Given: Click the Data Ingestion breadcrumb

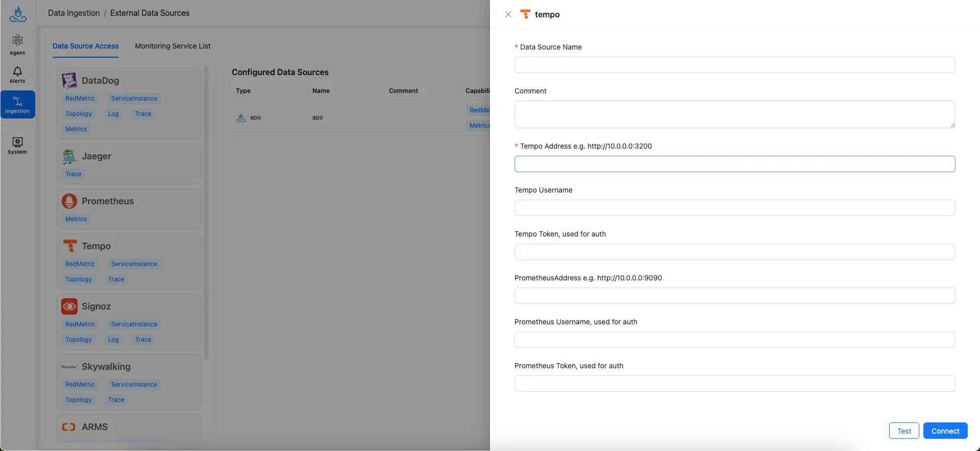Looking at the screenshot, I should 74,13.
